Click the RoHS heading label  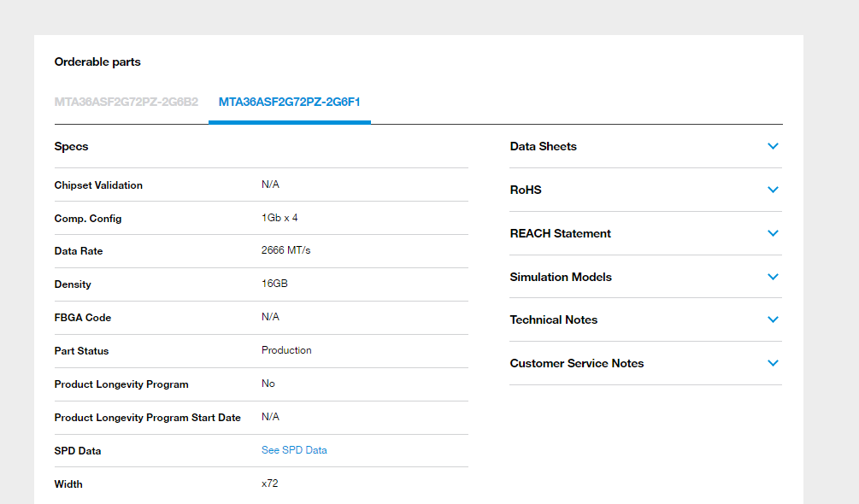[526, 190]
